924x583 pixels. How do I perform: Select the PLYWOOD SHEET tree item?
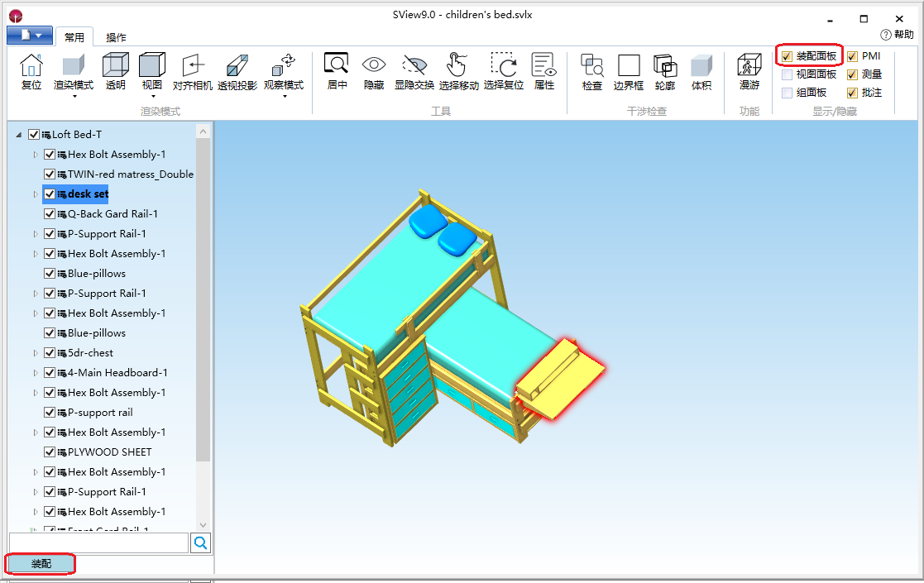[x=110, y=452]
